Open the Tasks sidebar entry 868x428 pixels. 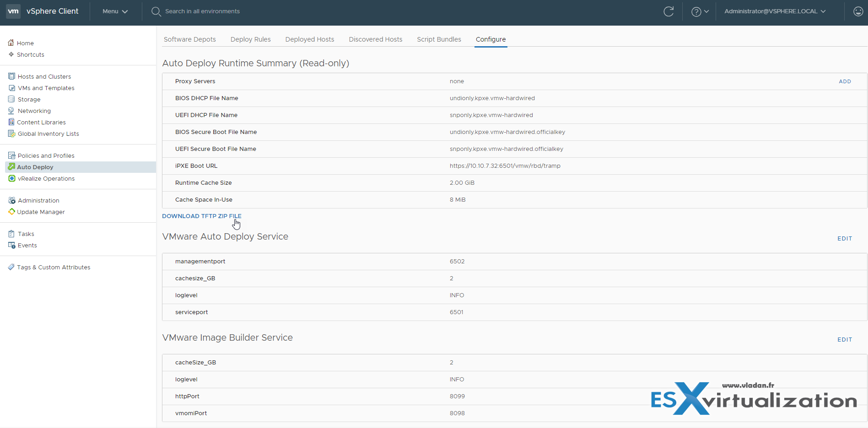(26, 234)
